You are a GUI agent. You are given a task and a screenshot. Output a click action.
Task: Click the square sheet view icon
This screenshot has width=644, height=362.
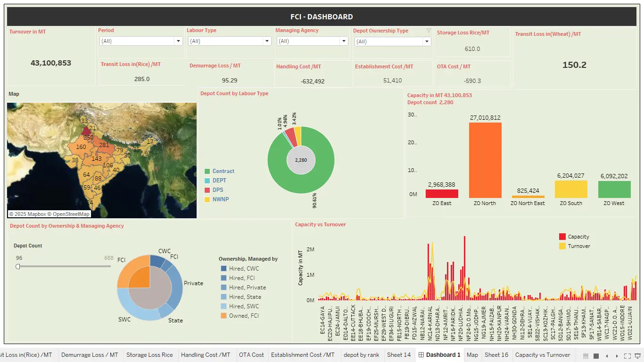[596, 356]
